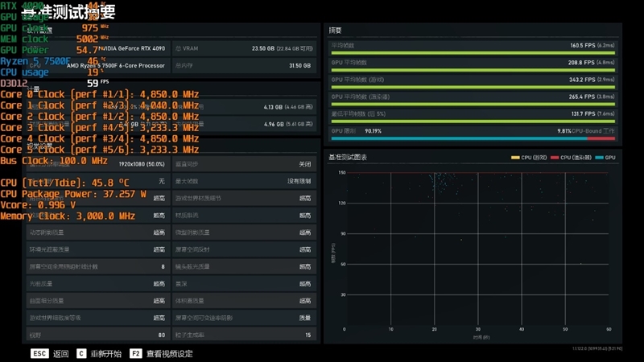Click the 基准测试图表 chart heading
Viewport: 644px width, 362px height.
tap(348, 157)
